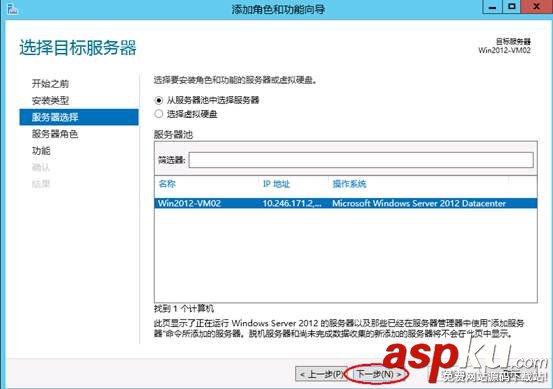Jump to the 功能 step
553x389 pixels.
[x=41, y=151]
